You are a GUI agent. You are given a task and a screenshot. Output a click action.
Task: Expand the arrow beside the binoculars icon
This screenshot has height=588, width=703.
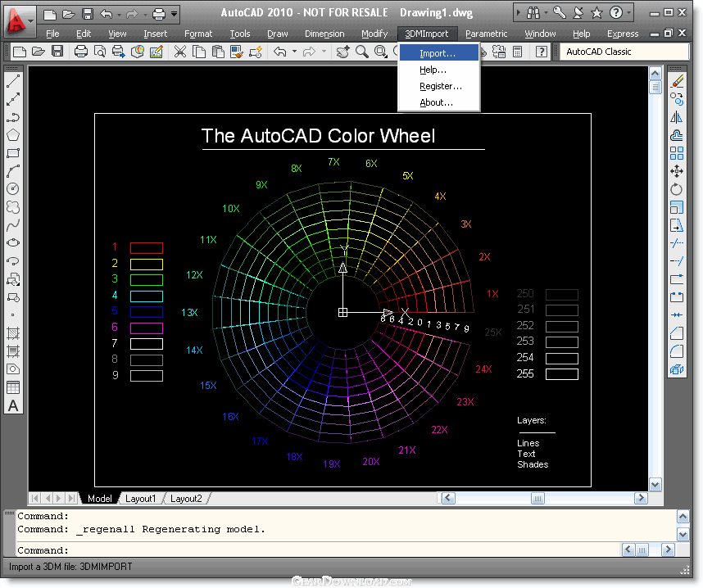(x=546, y=13)
